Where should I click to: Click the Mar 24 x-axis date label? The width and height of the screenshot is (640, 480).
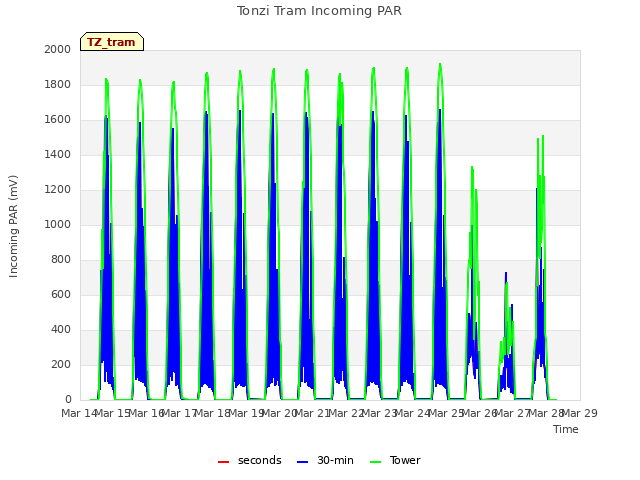point(413,413)
